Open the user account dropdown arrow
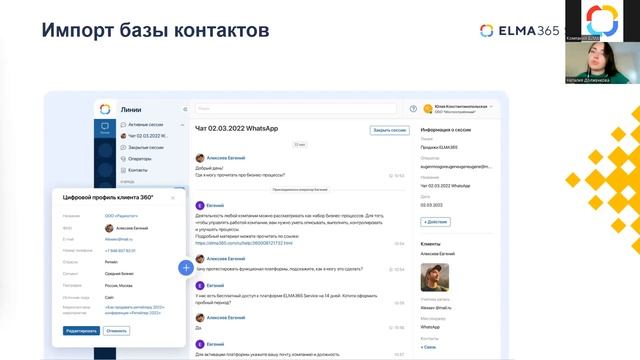This screenshot has height=360, width=640. pos(491,107)
